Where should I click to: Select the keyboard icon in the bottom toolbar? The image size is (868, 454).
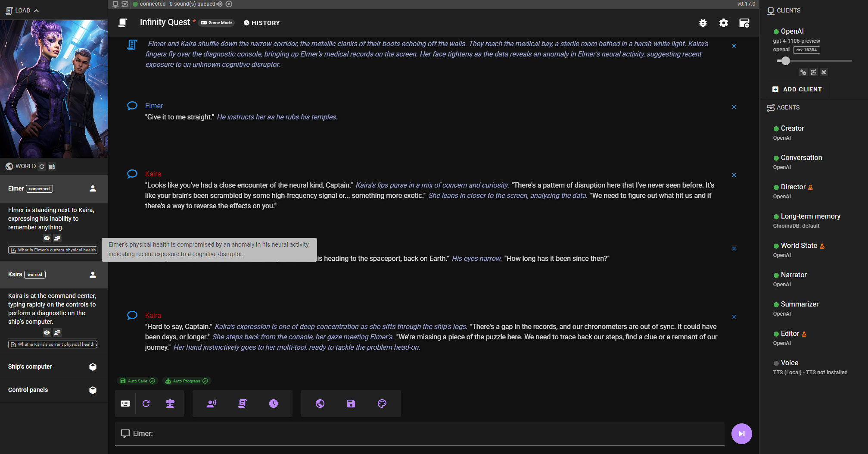tap(125, 404)
